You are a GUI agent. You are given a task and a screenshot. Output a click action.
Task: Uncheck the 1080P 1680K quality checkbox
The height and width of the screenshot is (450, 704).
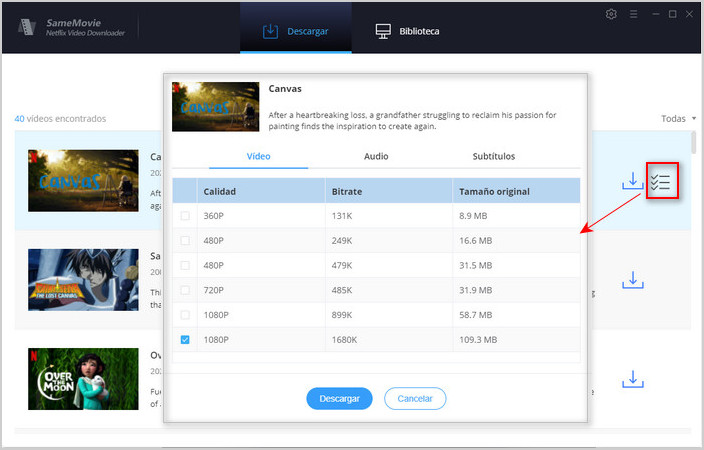185,340
